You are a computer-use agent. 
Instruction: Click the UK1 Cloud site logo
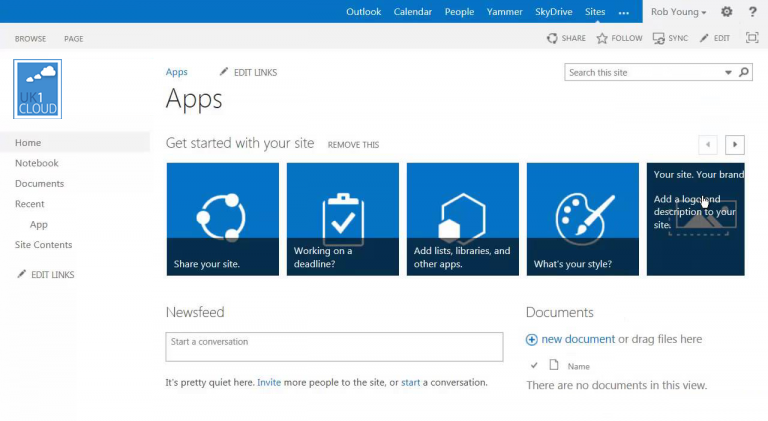[38, 89]
